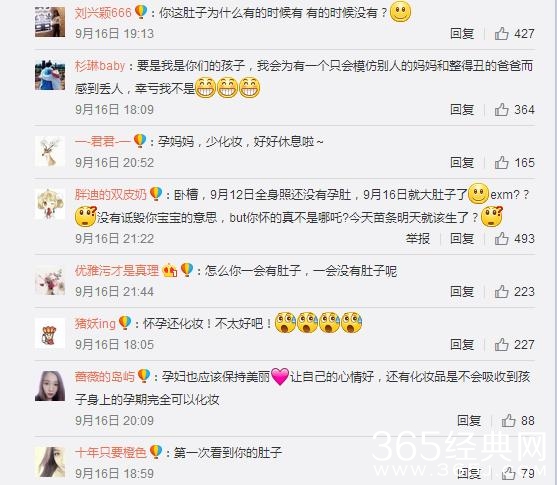557x485 pixels.
Task: Click 刘兴颖666's avatar thumbnail
Action: tap(50, 22)
